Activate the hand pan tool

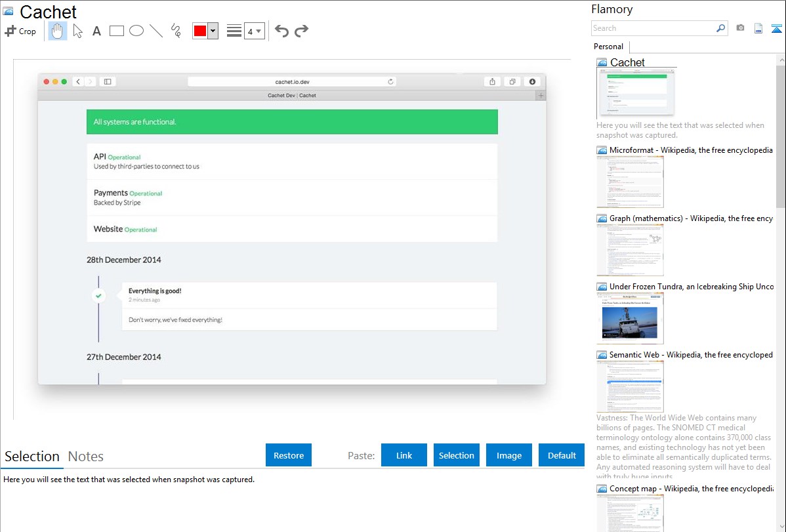click(57, 31)
